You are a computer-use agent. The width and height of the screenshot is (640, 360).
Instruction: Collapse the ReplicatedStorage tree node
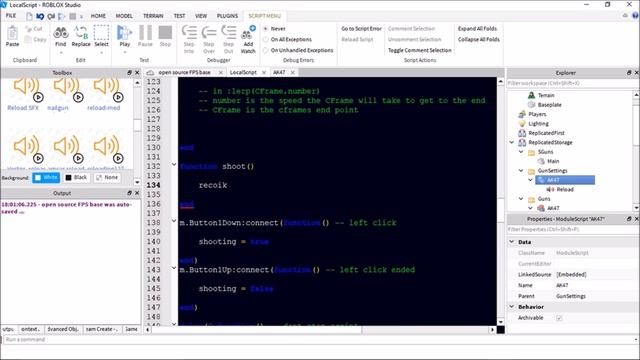(x=512, y=142)
